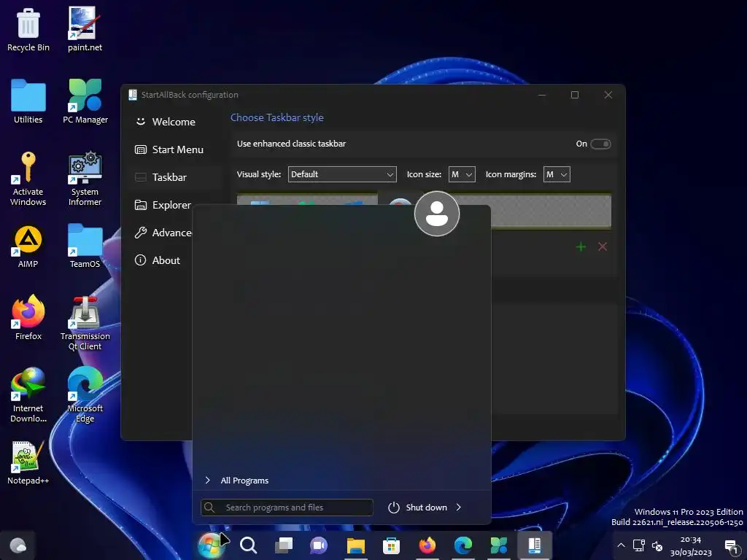Click network status tray icon
Image resolution: width=747 pixels, height=560 pixels.
pos(639,545)
